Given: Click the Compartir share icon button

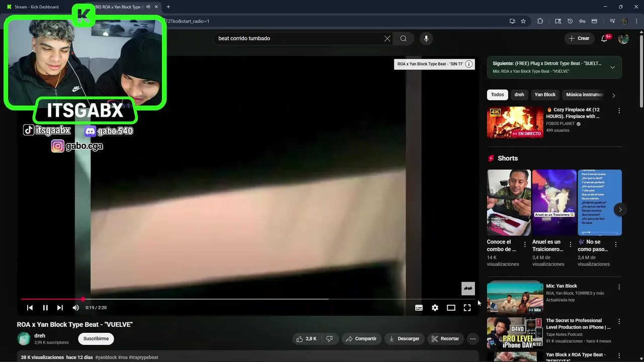Looking at the screenshot, I should [361, 339].
